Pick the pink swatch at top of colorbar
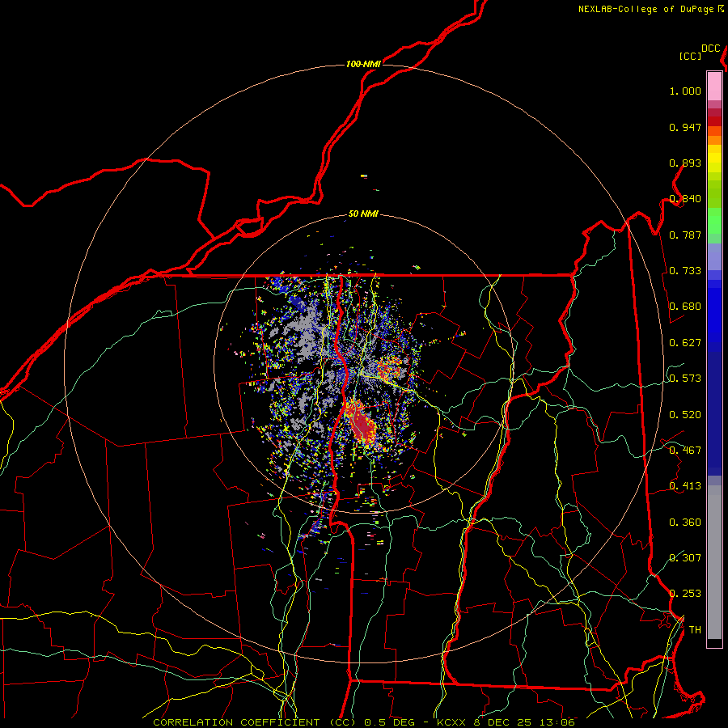728x728 pixels. [x=714, y=86]
